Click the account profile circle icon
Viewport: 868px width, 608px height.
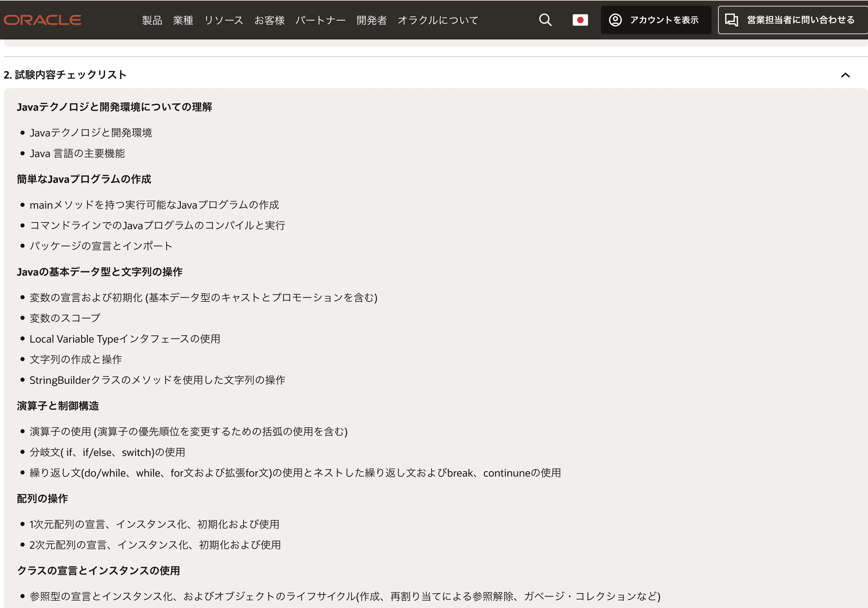point(615,20)
